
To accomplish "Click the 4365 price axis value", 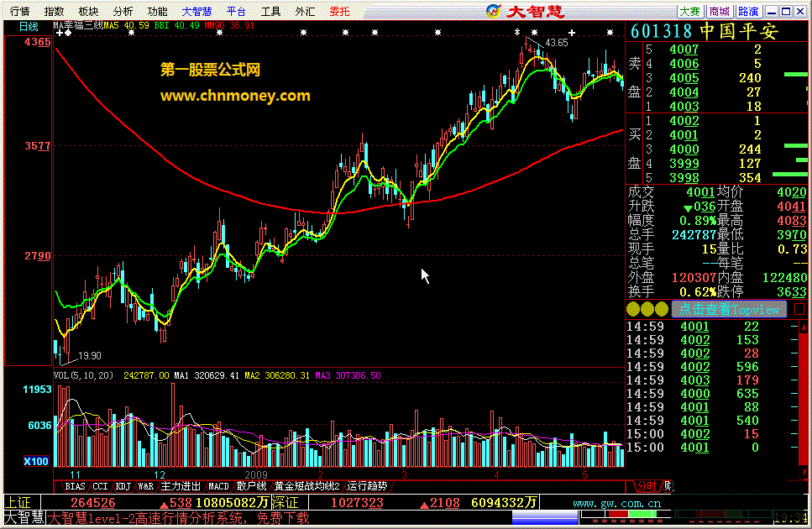I will click(37, 42).
